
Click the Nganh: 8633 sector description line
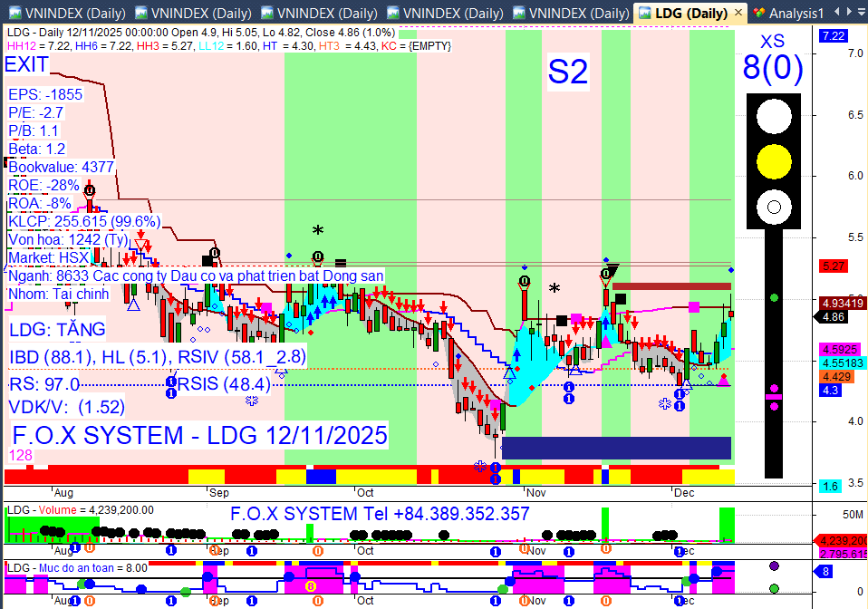(x=196, y=276)
